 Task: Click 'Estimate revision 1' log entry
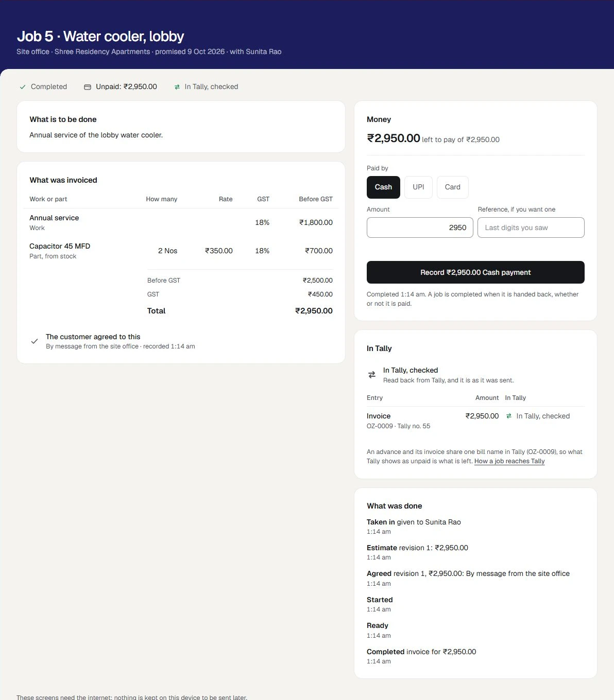pyautogui.click(x=417, y=548)
